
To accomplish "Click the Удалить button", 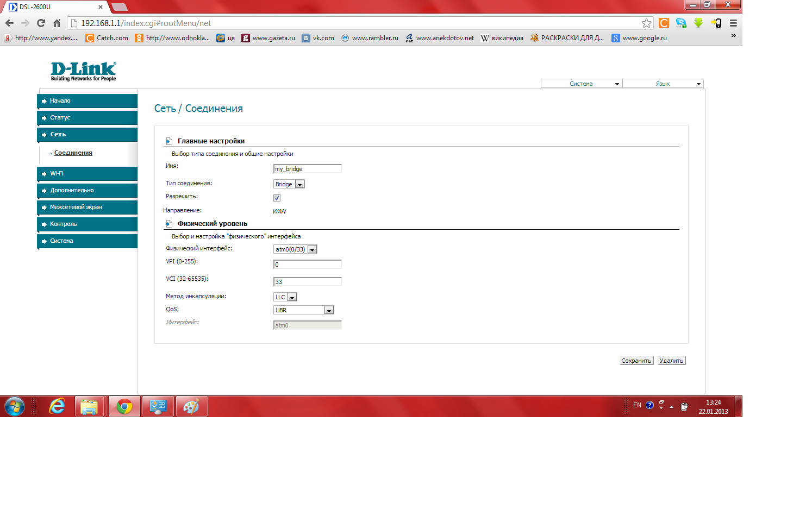I will click(672, 361).
